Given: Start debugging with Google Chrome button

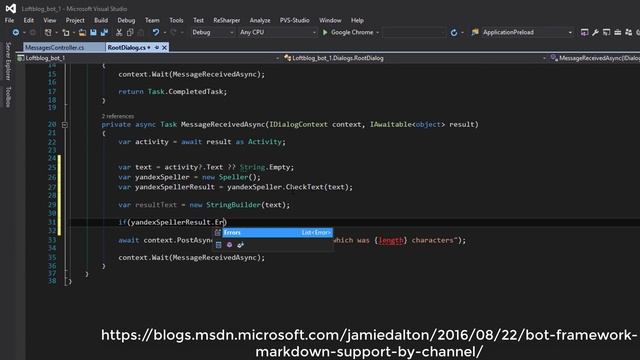Looking at the screenshot, I should coord(348,32).
